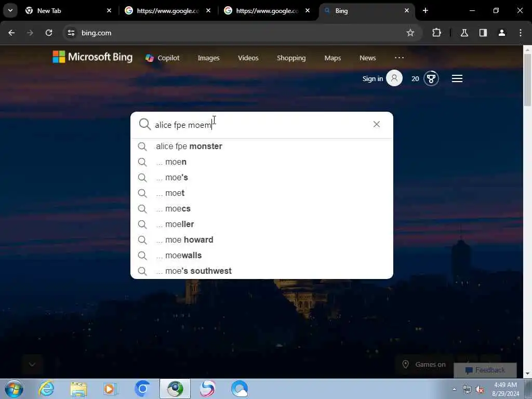The height and width of the screenshot is (399, 532).
Task: Open the tab search dropdown arrow
Action: [10, 10]
